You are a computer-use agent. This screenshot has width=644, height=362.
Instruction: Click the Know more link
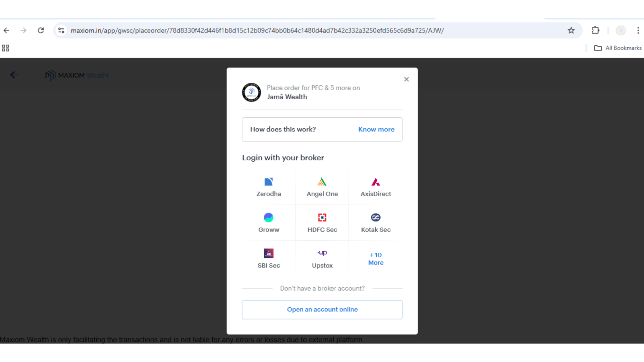coord(376,129)
